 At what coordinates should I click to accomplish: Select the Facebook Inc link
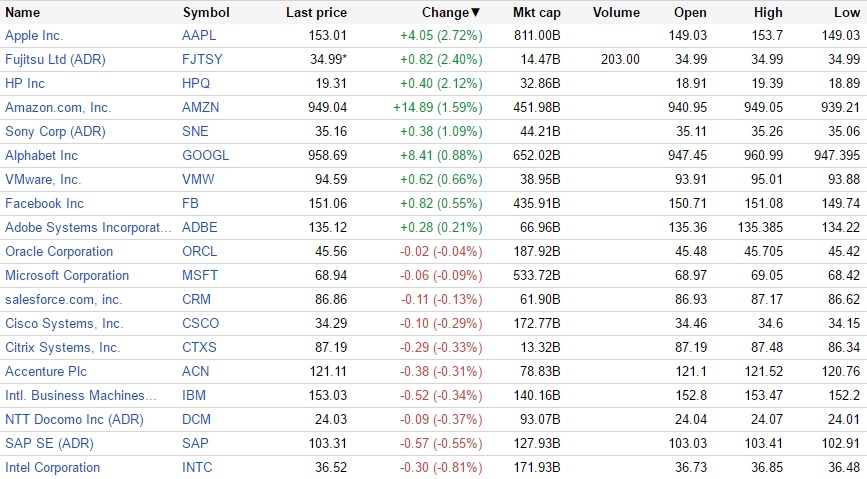click(x=44, y=203)
